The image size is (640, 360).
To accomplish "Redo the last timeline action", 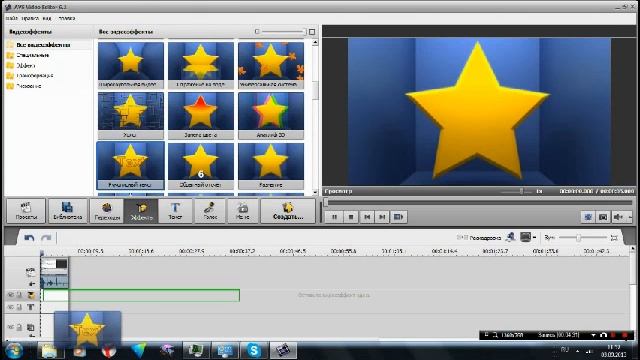I will [x=46, y=238].
